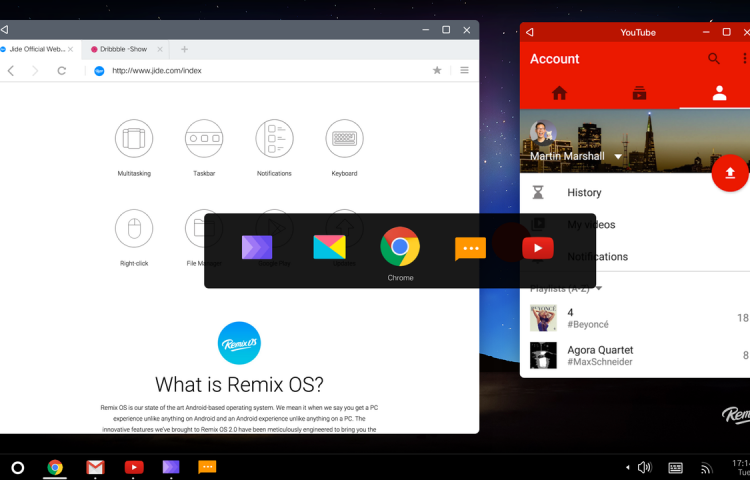Open Gmail from the taskbar
Screen dimensions: 750x480
(95, 467)
